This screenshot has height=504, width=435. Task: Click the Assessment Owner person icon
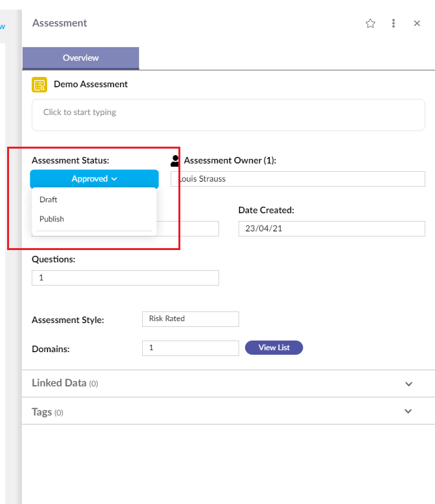(x=175, y=161)
